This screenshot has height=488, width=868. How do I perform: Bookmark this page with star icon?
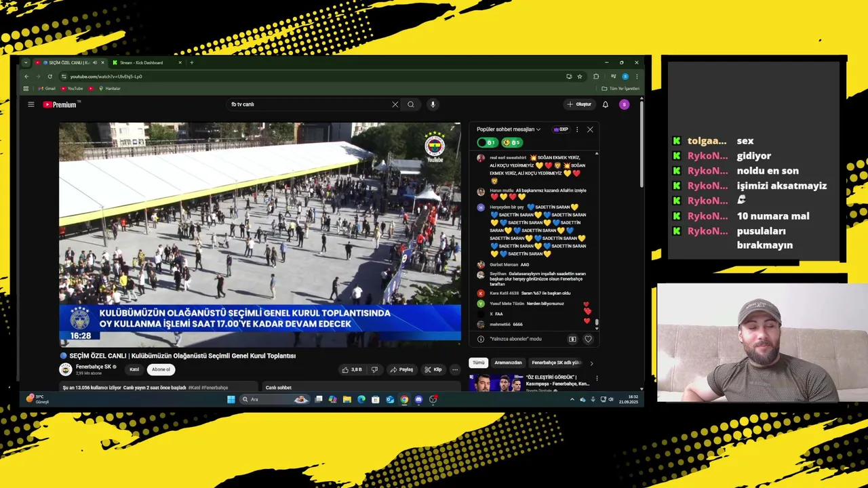pyautogui.click(x=580, y=77)
